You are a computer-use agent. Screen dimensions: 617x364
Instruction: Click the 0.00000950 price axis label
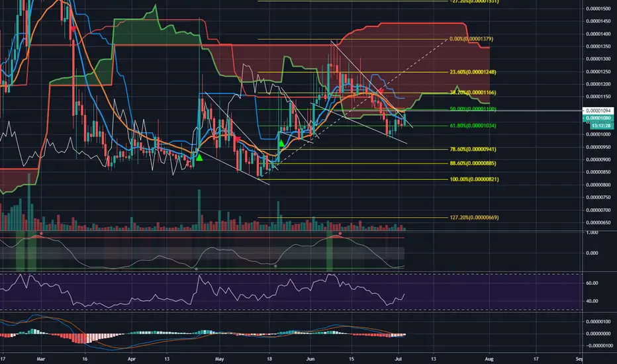(x=598, y=147)
